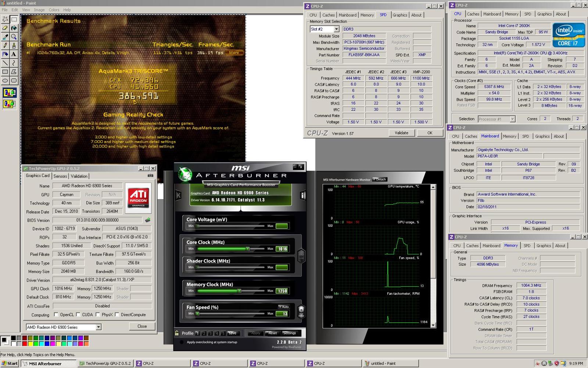Select the Text tool in Paint
This screenshot has height=368, width=588.
(x=14, y=54)
